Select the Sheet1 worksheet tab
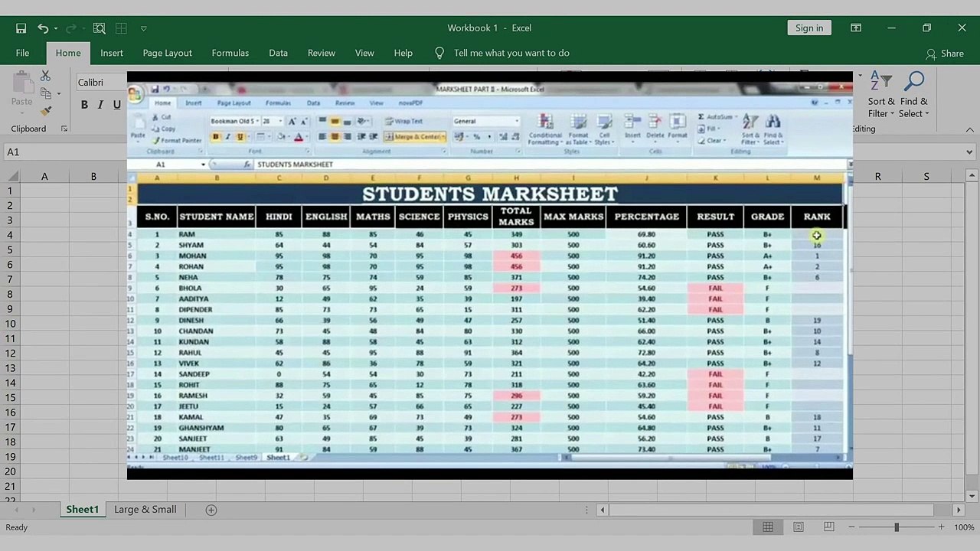Viewport: 980px width, 551px height. (x=82, y=510)
